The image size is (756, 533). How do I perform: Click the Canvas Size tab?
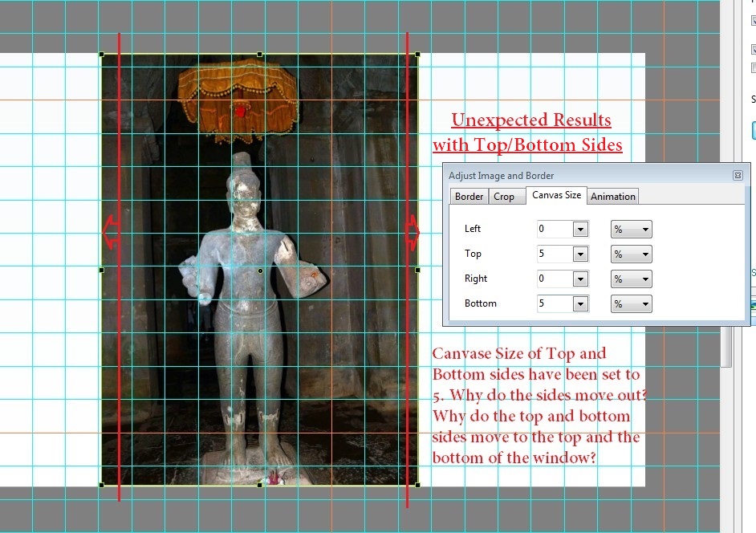coord(556,195)
